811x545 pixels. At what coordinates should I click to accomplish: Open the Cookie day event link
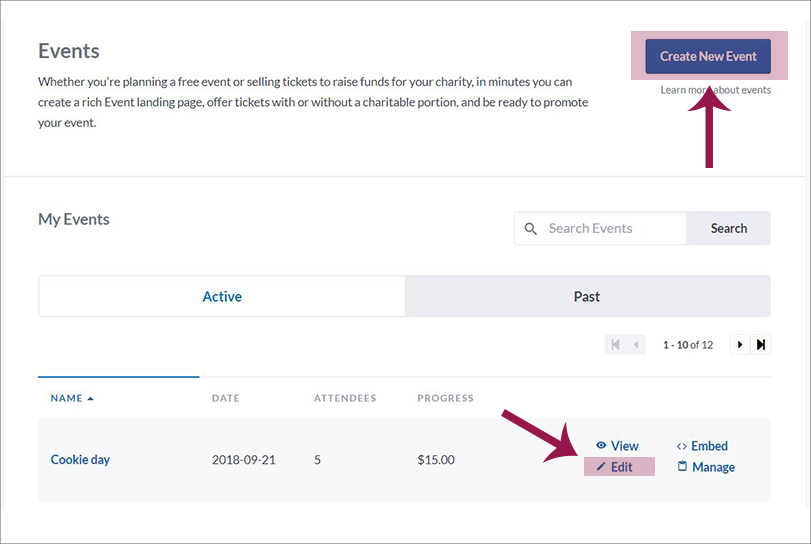tap(80, 460)
